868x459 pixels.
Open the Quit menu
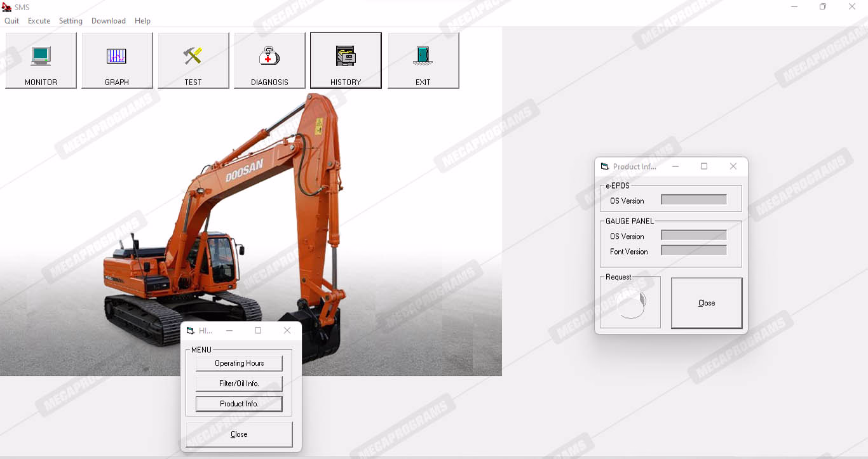pyautogui.click(x=11, y=21)
